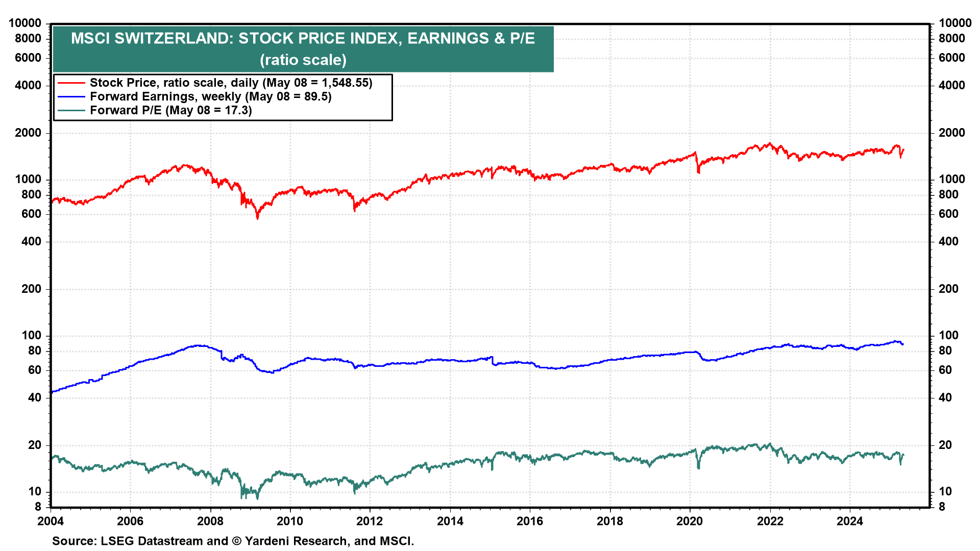Click the source attribution text at bottom

[233, 541]
